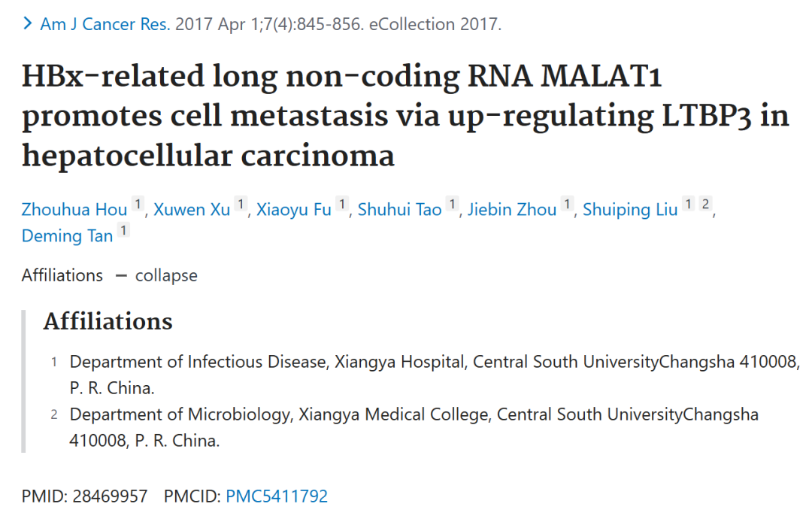Open author Zhouhua Hou's link
This screenshot has height=516, width=812.
tap(74, 209)
